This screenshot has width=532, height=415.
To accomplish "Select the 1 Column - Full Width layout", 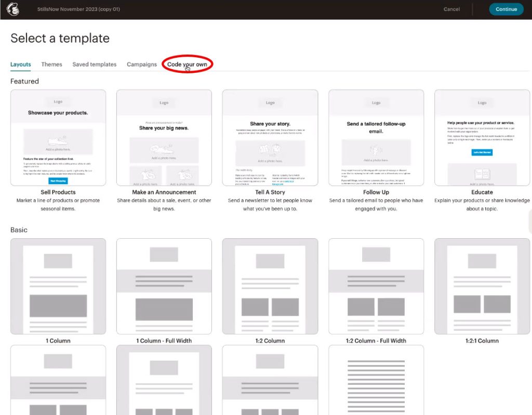I will [164, 286].
